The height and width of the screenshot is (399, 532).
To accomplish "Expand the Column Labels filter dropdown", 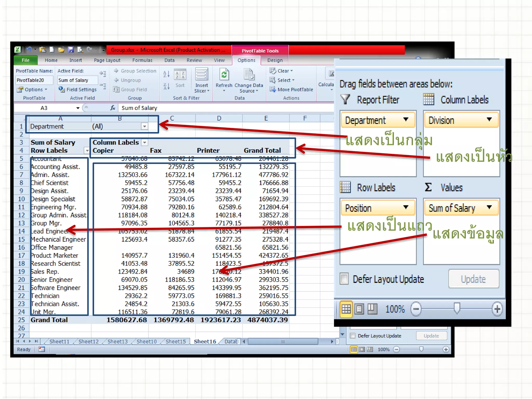I will pyautogui.click(x=145, y=142).
